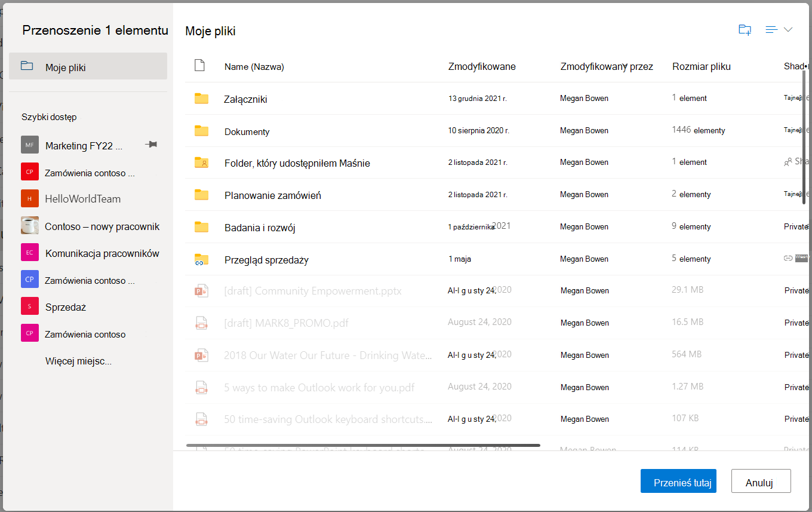
Task: Click the Załączniki folder icon
Action: [201, 99]
